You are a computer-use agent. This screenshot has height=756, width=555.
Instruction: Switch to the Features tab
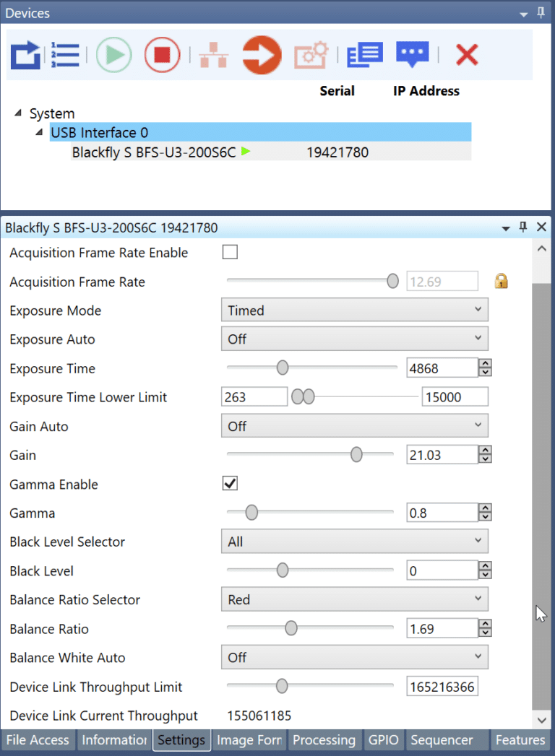click(520, 740)
